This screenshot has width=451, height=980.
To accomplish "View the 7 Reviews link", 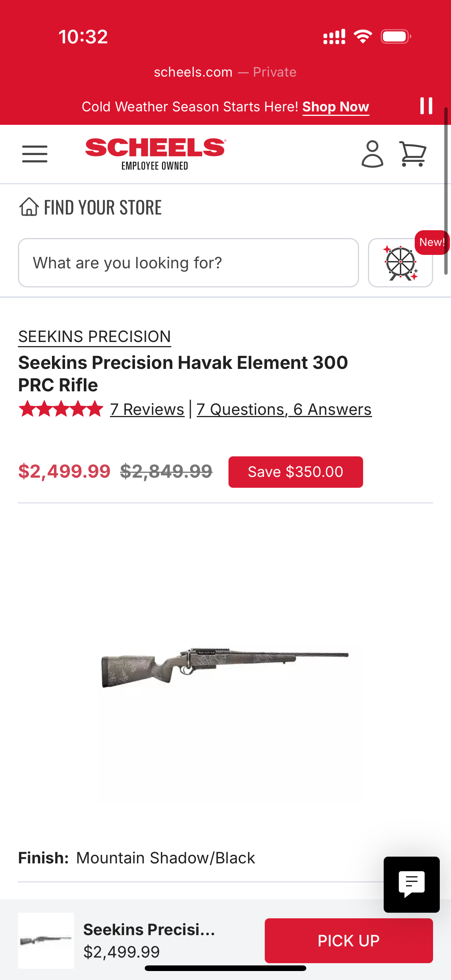I will coord(147,410).
